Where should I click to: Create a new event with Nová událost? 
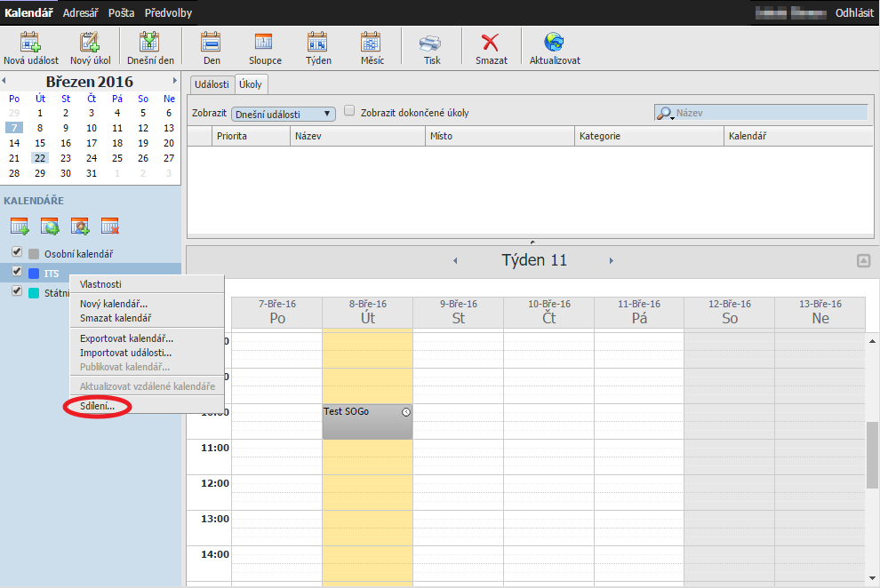31,49
